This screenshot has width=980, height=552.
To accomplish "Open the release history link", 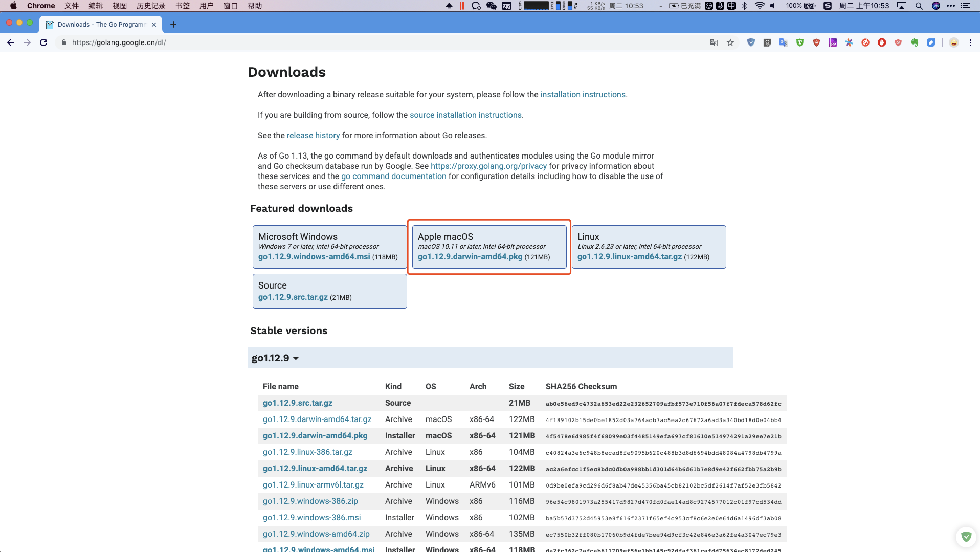I will (313, 136).
